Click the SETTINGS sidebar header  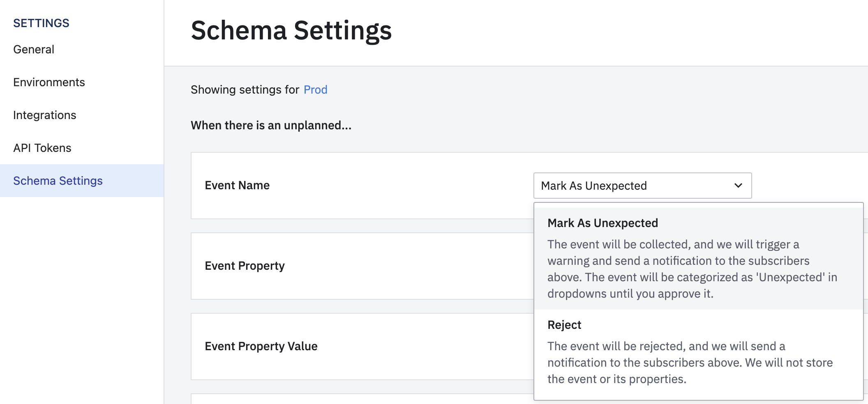(x=41, y=23)
